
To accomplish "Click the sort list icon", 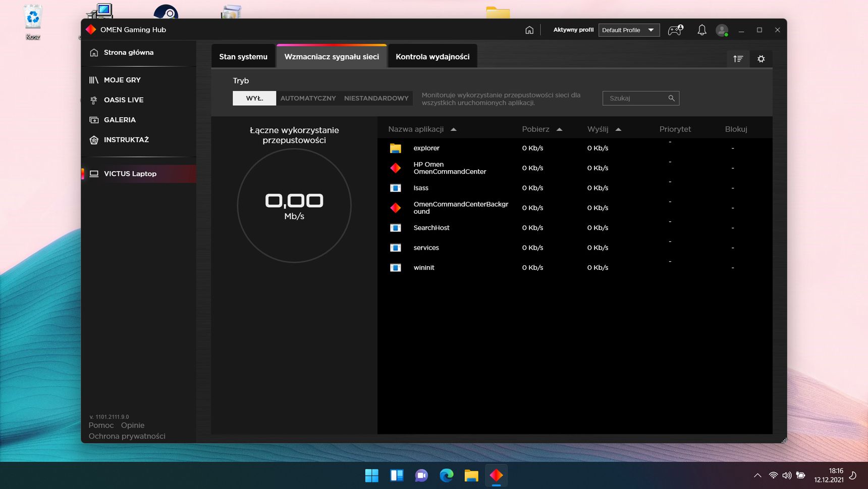I will coord(738,59).
